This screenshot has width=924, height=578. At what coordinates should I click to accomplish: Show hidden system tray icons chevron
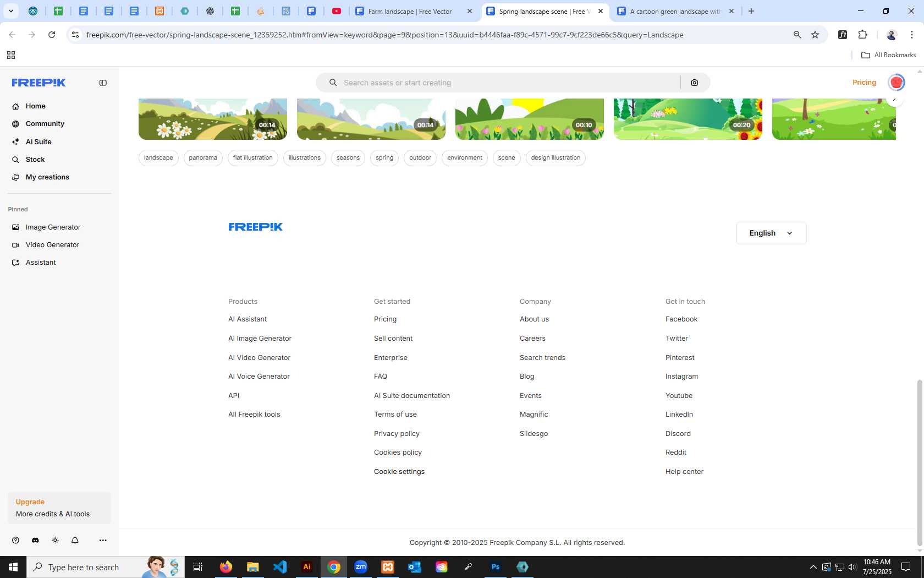(813, 567)
